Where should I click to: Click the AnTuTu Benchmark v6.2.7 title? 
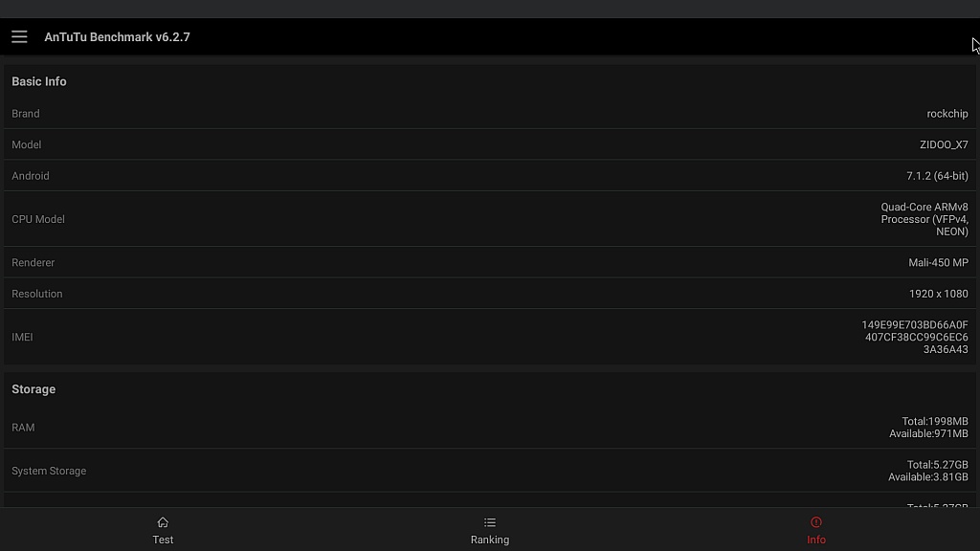(x=117, y=37)
